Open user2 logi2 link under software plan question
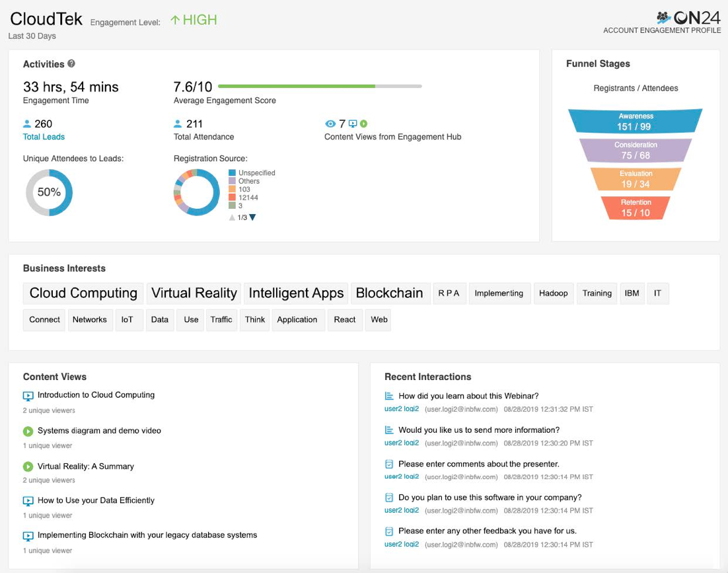This screenshot has height=573, width=728. click(402, 510)
